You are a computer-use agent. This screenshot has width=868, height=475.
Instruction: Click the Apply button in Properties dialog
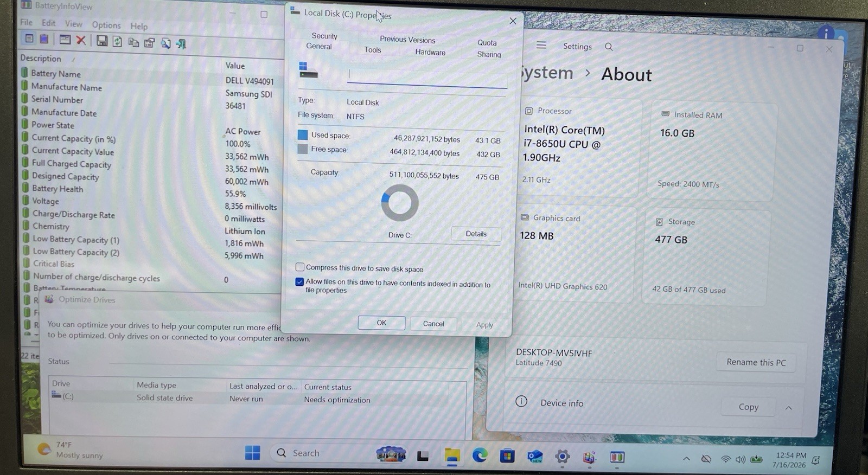point(484,325)
